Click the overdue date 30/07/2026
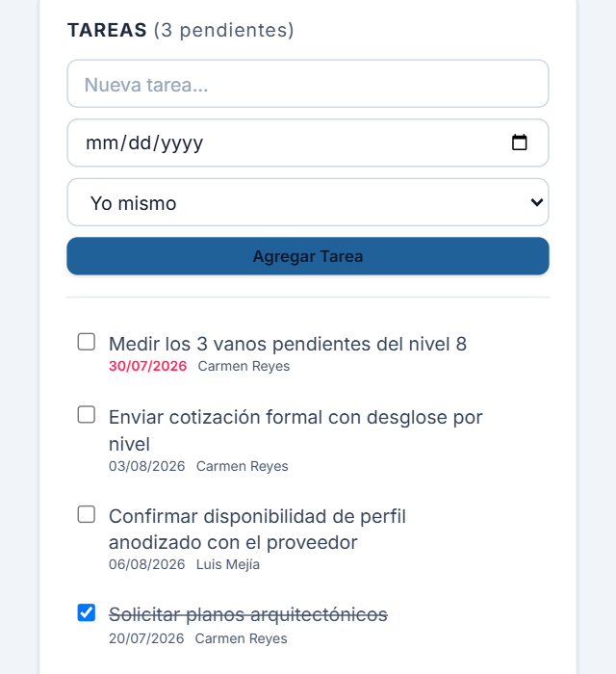This screenshot has width=616, height=674. (x=148, y=366)
